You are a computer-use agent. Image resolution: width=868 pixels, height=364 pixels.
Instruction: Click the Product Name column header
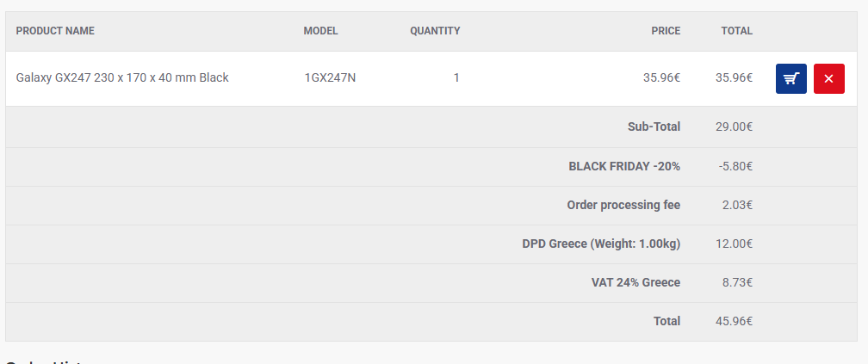pyautogui.click(x=55, y=31)
